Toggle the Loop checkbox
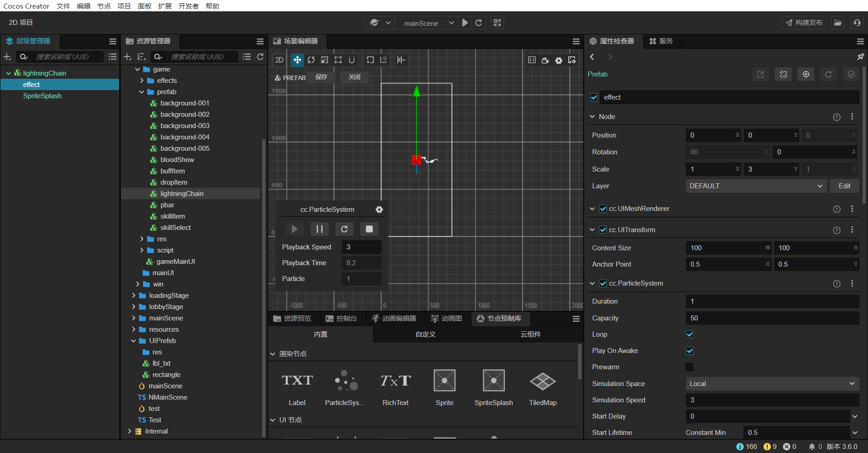The width and height of the screenshot is (868, 453). [690, 334]
